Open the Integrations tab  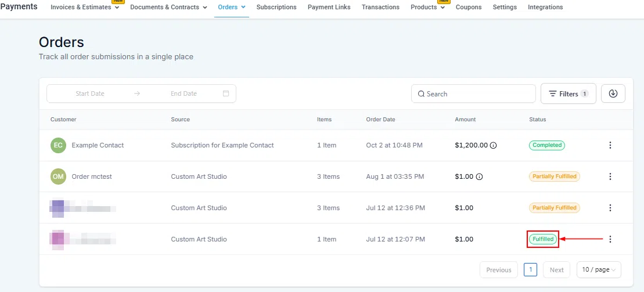tap(545, 7)
